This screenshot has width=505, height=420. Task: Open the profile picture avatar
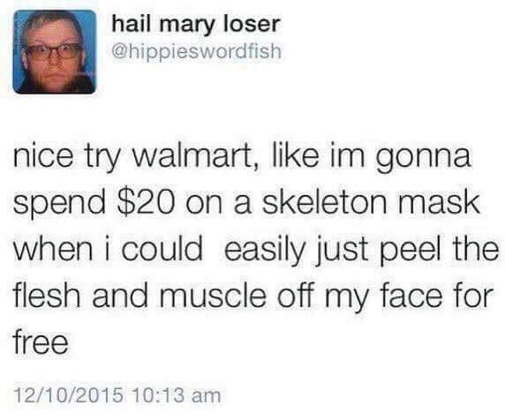point(55,52)
